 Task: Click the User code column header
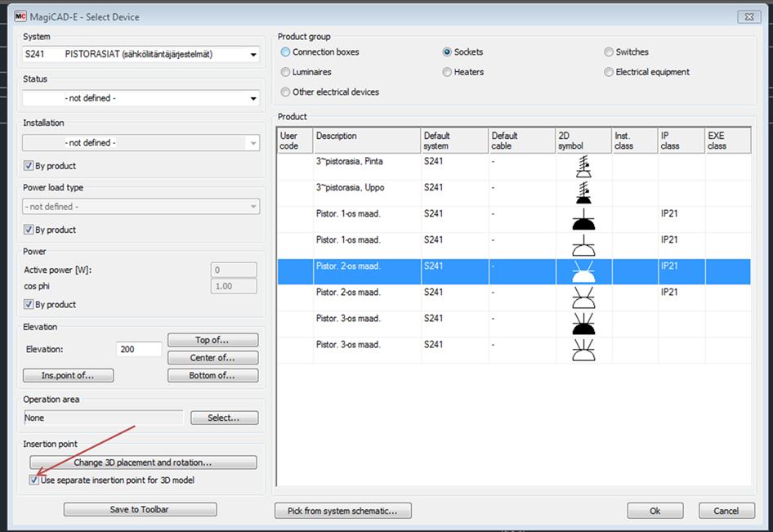295,141
